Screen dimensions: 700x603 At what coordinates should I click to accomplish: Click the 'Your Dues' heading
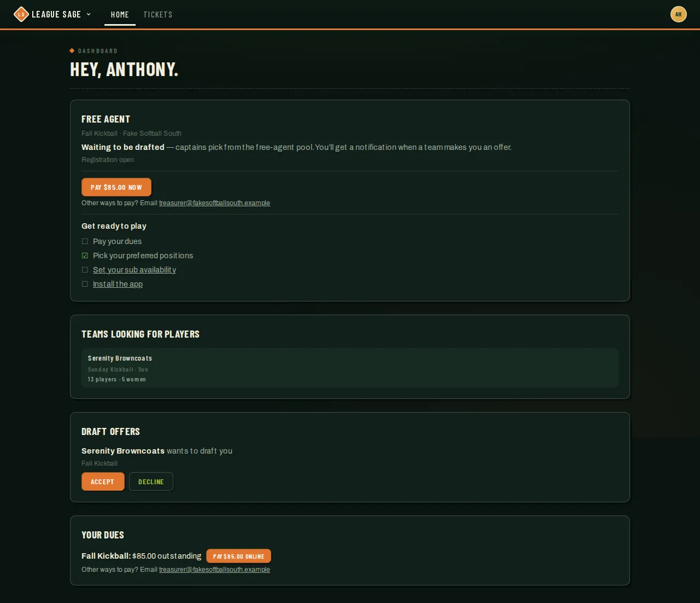click(x=103, y=535)
